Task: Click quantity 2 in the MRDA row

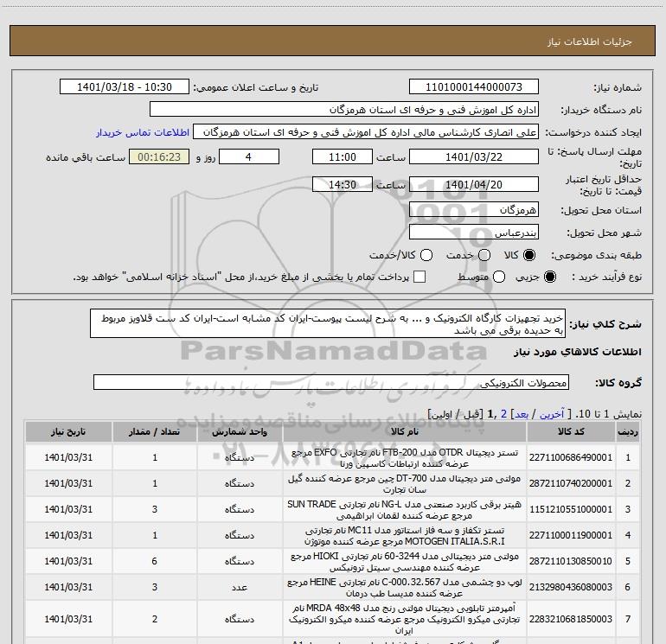Action: [x=155, y=620]
